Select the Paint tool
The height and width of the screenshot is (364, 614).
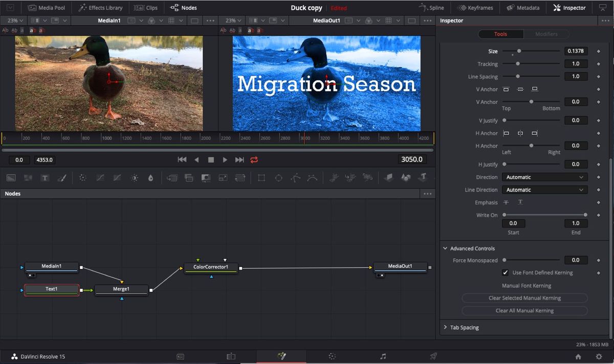click(62, 177)
